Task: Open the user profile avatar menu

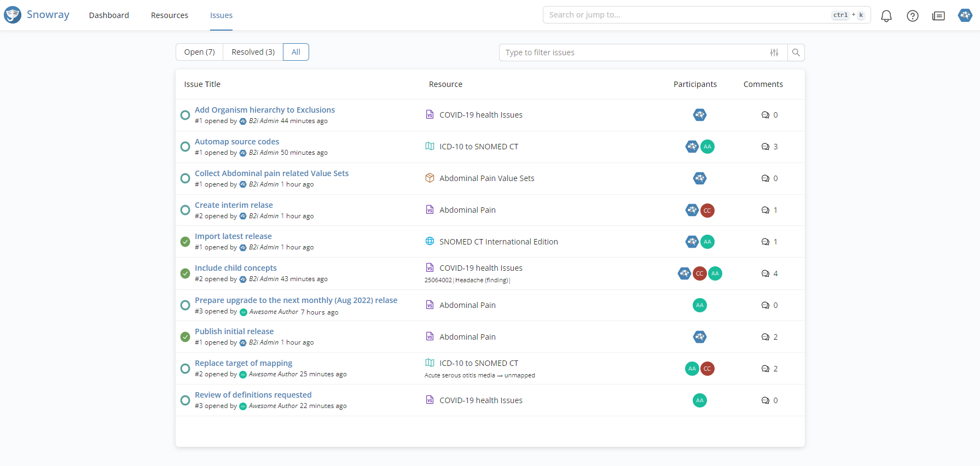Action: 965,15
